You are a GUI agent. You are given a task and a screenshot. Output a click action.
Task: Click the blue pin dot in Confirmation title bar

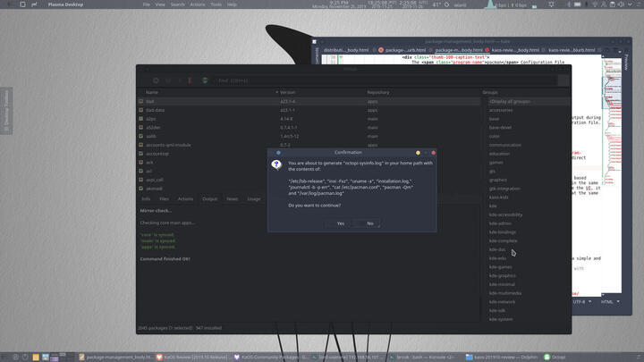278,153
